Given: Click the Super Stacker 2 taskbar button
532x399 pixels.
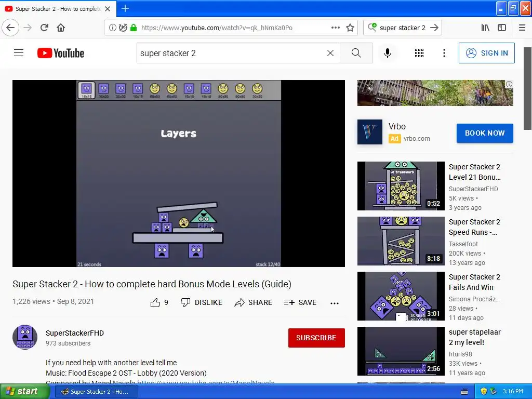Looking at the screenshot, I should pos(96,392).
